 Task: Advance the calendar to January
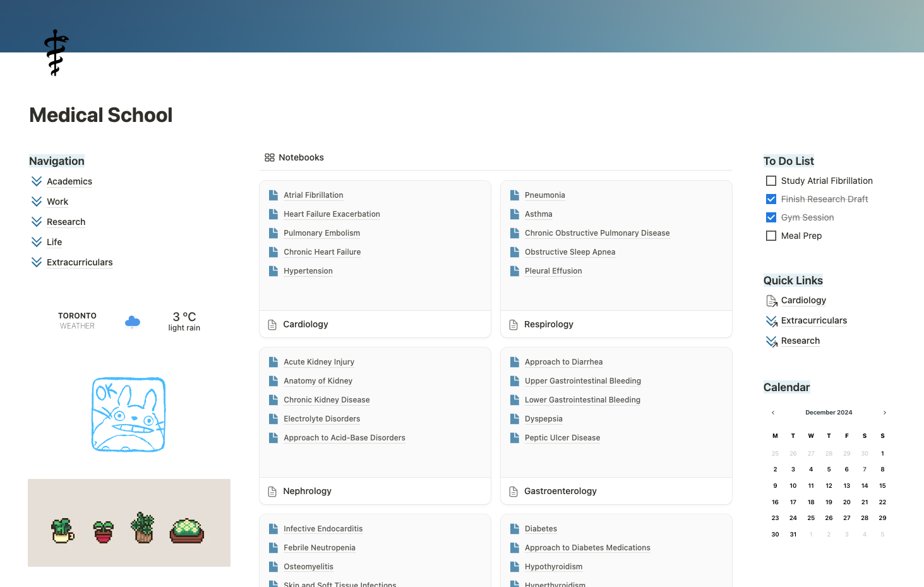coord(884,412)
